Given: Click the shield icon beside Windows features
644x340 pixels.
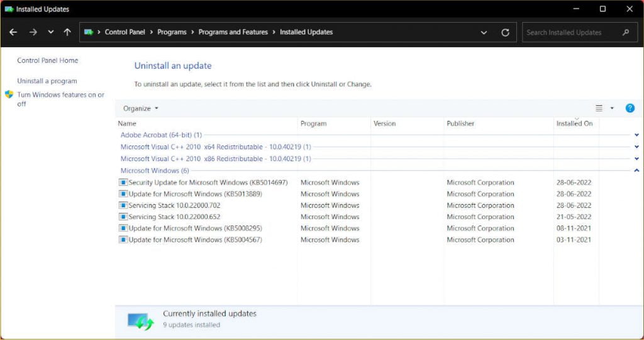Looking at the screenshot, I should (9, 94).
